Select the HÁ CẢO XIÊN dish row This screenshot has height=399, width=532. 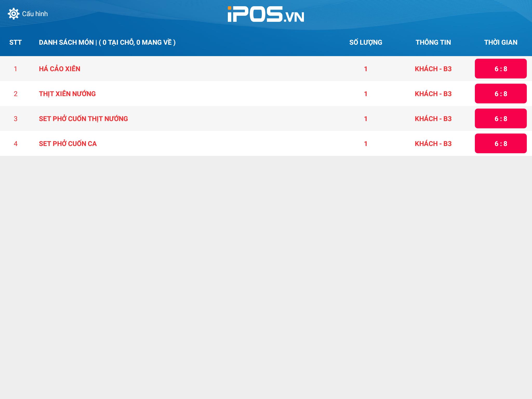coord(266,69)
